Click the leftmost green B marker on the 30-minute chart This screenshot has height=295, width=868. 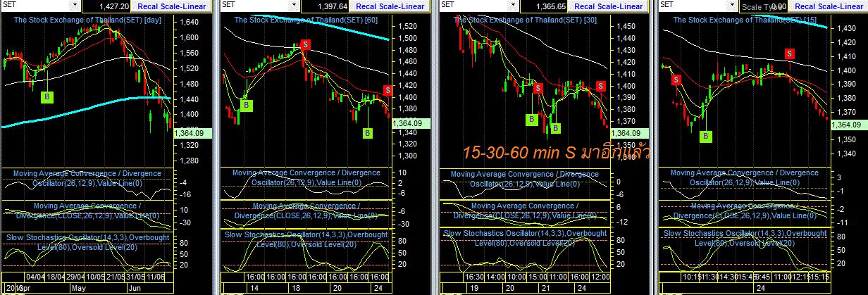tap(531, 120)
